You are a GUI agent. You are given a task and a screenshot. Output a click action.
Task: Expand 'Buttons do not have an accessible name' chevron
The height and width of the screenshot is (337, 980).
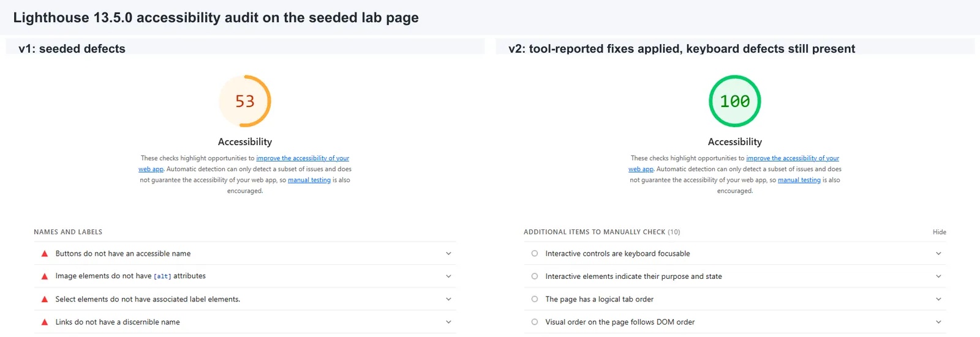pos(448,253)
